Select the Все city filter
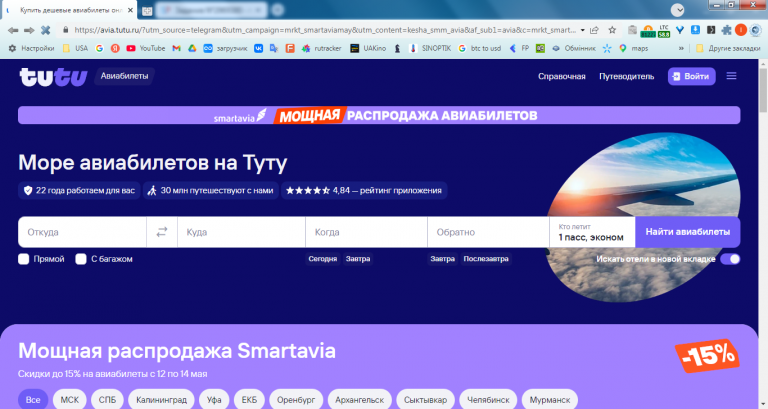The image size is (768, 409). click(33, 400)
